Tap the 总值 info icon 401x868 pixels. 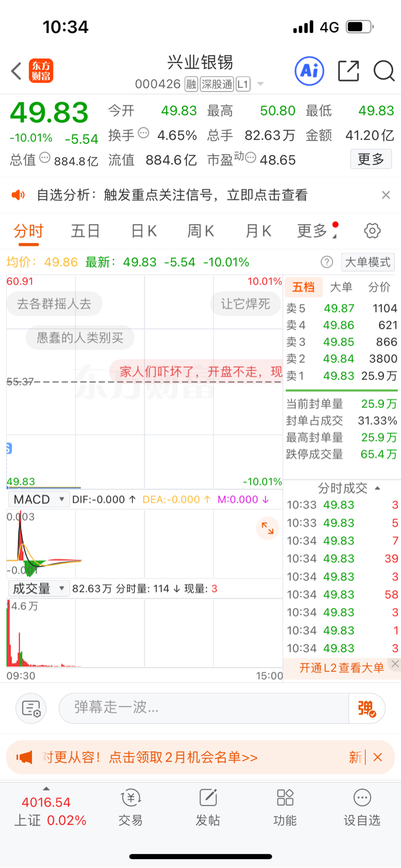45,158
